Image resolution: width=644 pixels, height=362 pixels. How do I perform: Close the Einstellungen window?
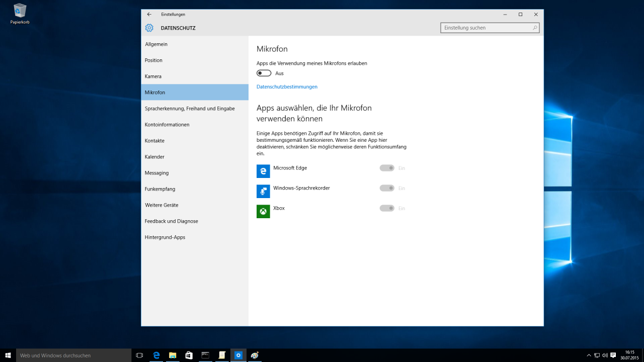point(536,15)
